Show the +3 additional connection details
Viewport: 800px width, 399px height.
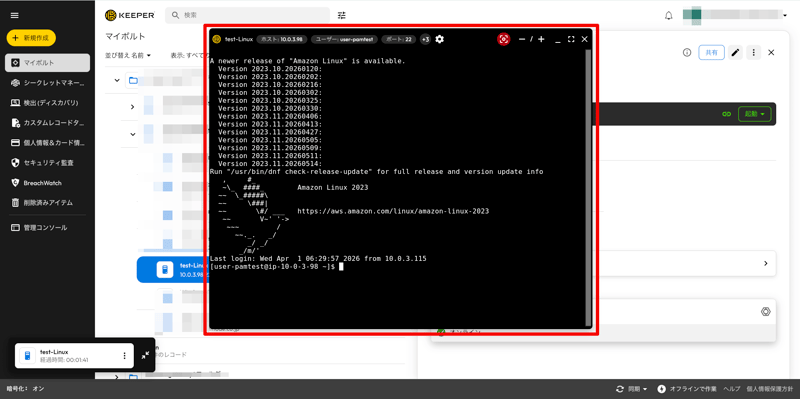425,39
